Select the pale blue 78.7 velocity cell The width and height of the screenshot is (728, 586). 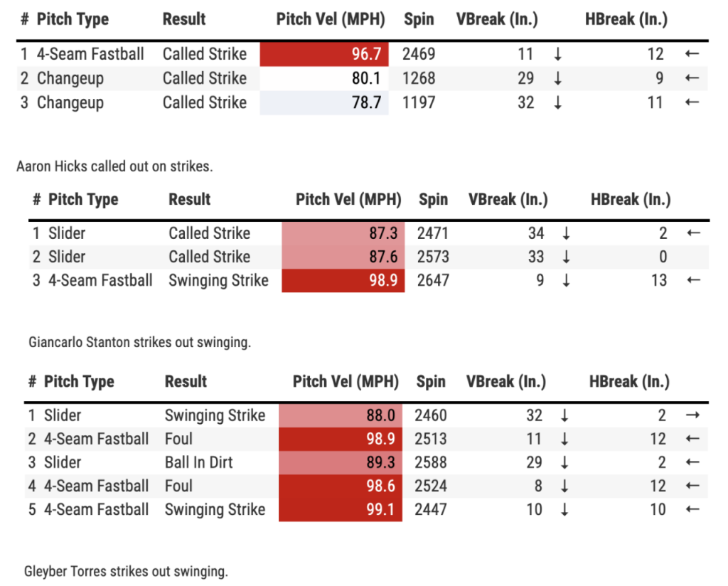pyautogui.click(x=324, y=102)
